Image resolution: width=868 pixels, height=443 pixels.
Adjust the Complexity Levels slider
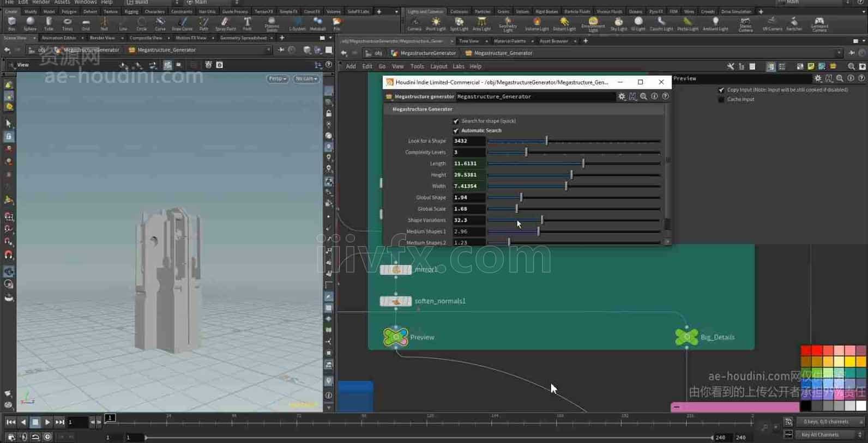[x=574, y=153]
